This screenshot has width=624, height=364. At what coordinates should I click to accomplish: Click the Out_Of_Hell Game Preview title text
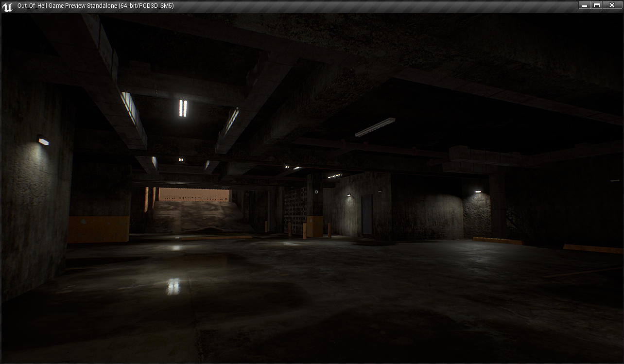click(95, 6)
